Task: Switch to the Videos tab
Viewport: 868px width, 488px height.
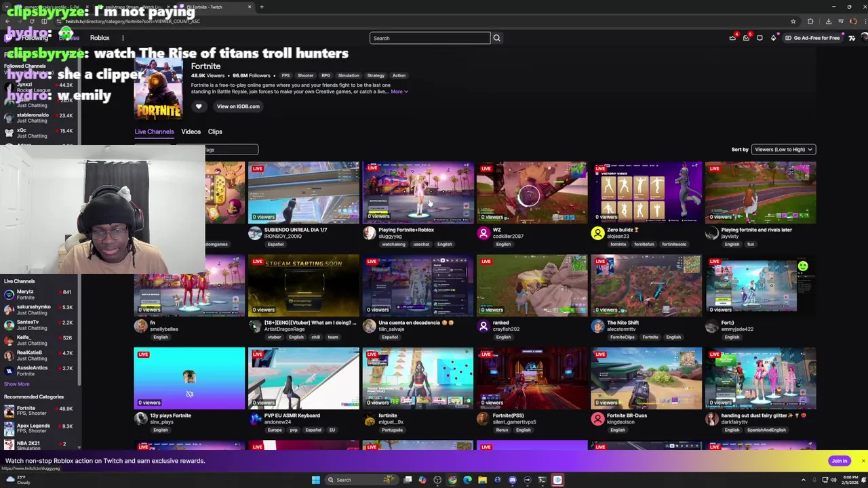Action: pyautogui.click(x=191, y=131)
